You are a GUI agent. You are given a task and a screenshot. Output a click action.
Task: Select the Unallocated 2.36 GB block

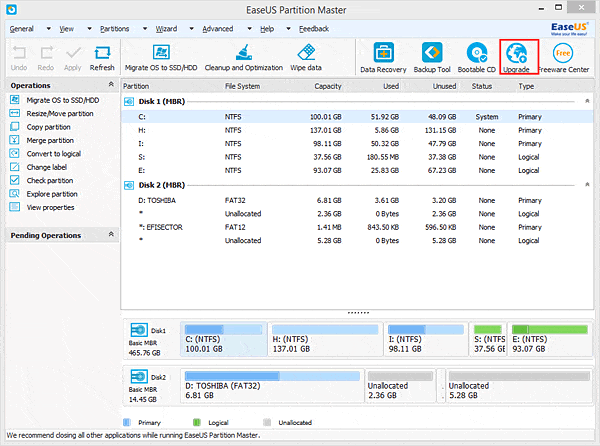point(400,386)
